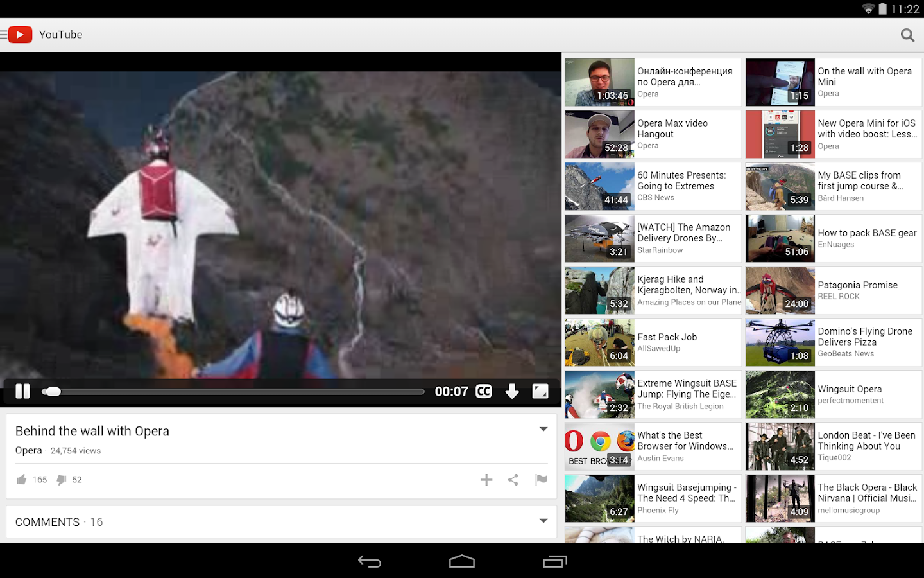This screenshot has width=924, height=578.
Task: Open the Opera channel link under the title
Action: 29,451
